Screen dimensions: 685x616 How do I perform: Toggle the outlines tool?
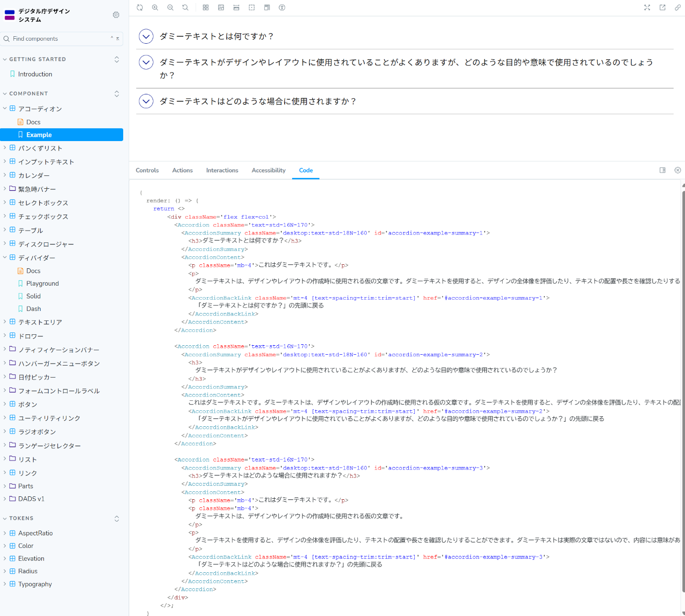pyautogui.click(x=252, y=7)
